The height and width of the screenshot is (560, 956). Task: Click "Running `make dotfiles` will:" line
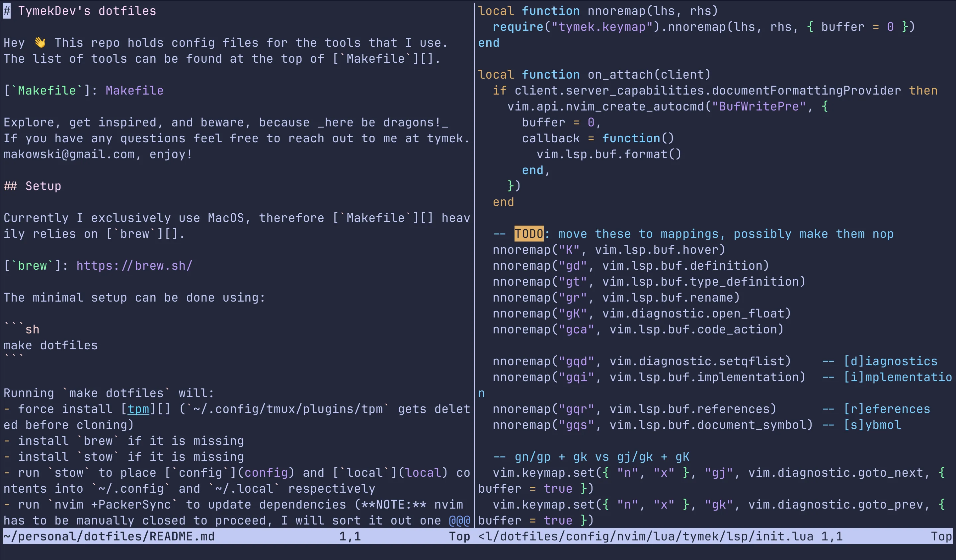(x=109, y=393)
